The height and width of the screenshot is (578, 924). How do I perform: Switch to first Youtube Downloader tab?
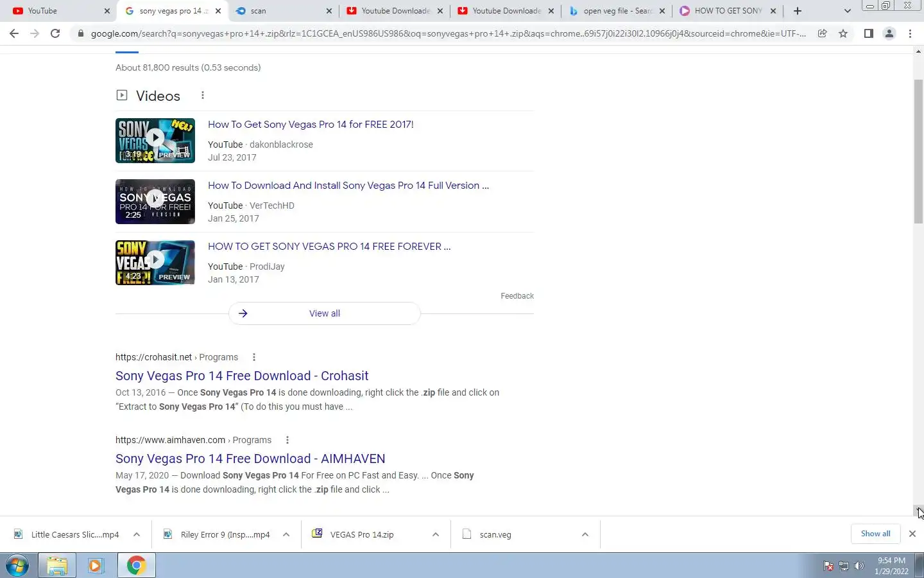(395, 11)
